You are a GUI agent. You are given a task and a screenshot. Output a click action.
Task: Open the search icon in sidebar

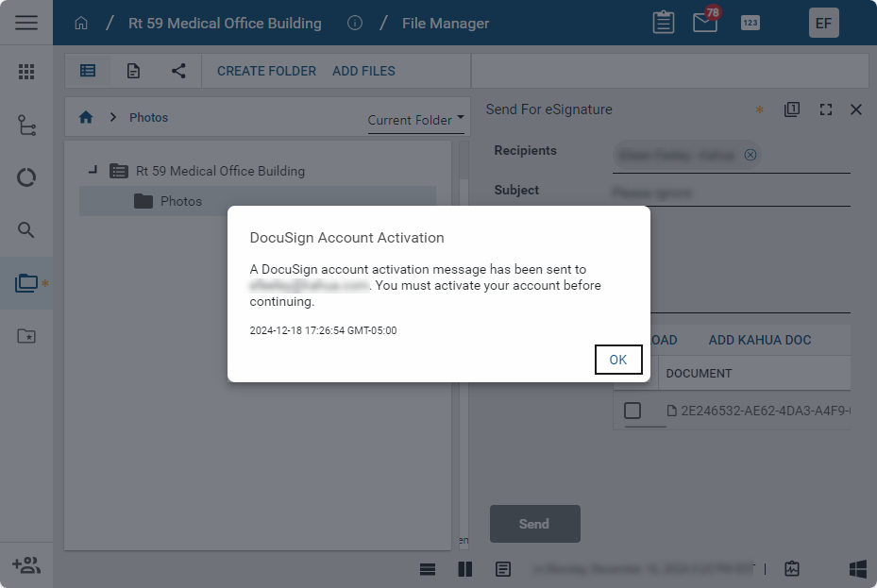tap(26, 229)
